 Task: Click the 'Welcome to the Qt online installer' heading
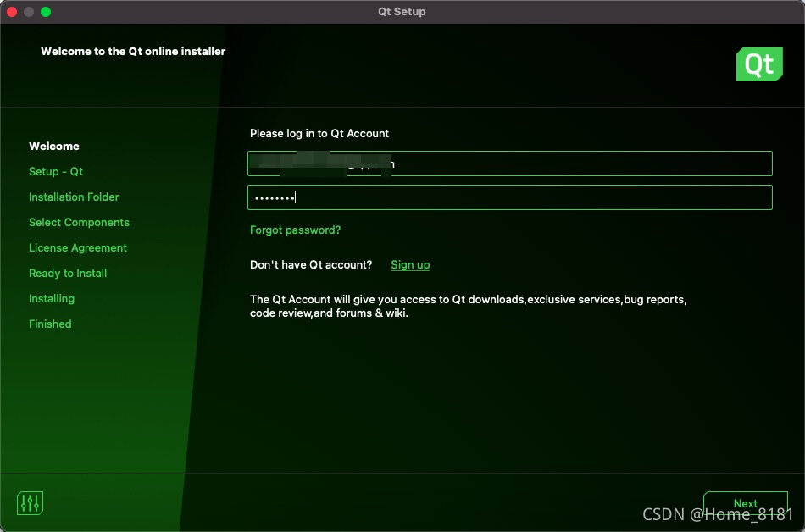pyautogui.click(x=133, y=52)
